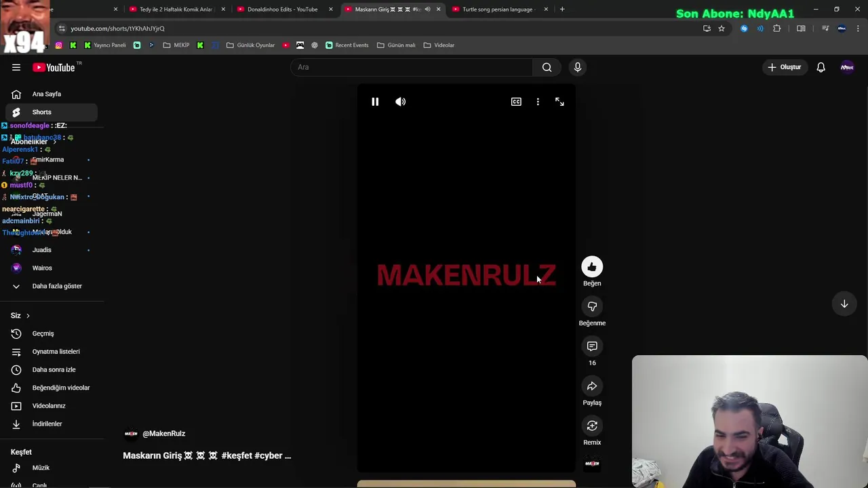Click the #keşfet hashtag in title
Screen dimensions: 868x488
[x=237, y=455]
